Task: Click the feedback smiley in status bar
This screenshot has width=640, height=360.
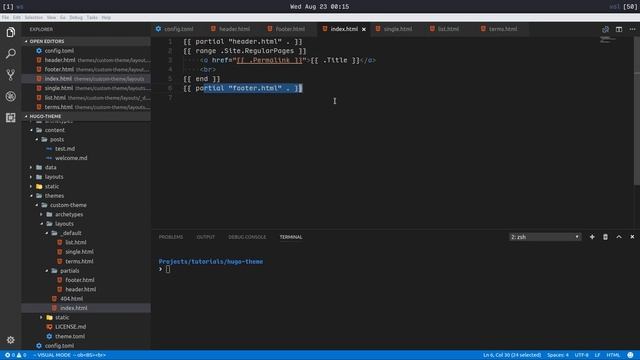Action: point(630,355)
